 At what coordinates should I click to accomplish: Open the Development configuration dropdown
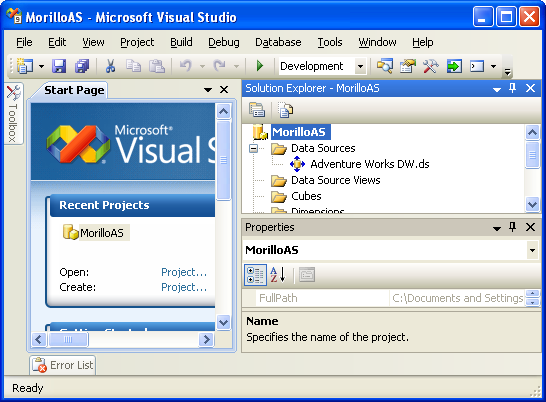[x=361, y=66]
